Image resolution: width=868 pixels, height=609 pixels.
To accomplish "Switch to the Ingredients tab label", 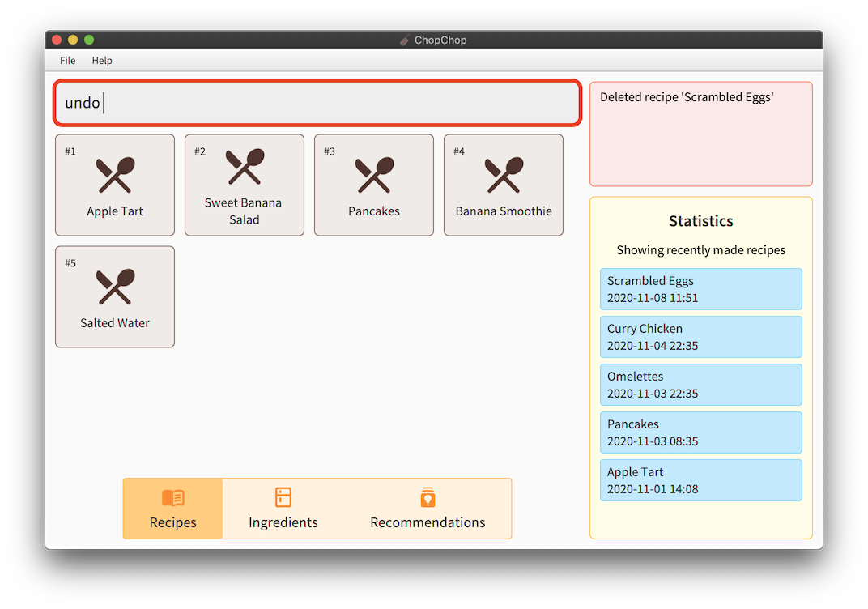I will click(283, 522).
